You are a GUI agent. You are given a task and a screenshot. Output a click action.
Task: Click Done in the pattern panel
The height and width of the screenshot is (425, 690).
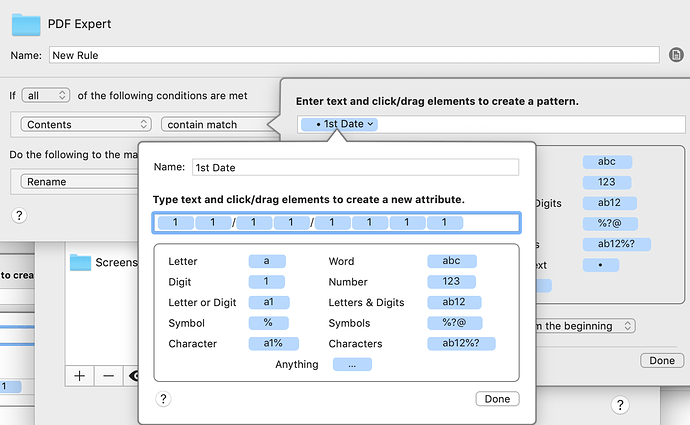click(x=662, y=361)
